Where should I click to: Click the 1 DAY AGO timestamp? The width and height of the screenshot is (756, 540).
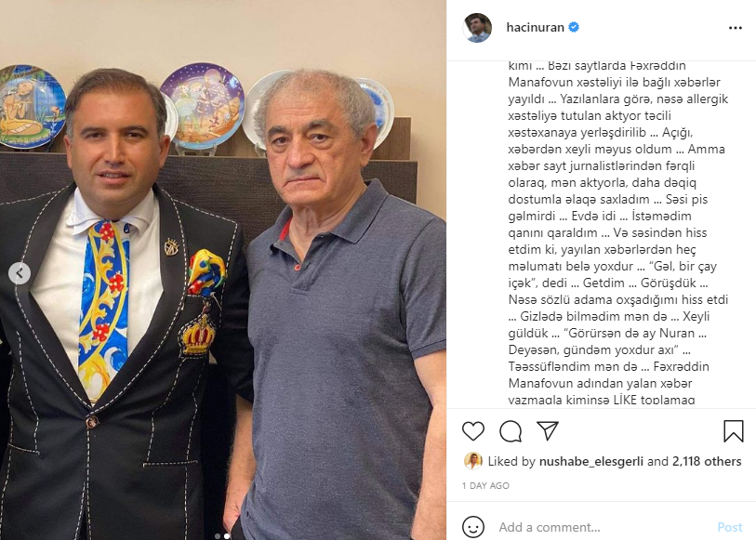(485, 485)
